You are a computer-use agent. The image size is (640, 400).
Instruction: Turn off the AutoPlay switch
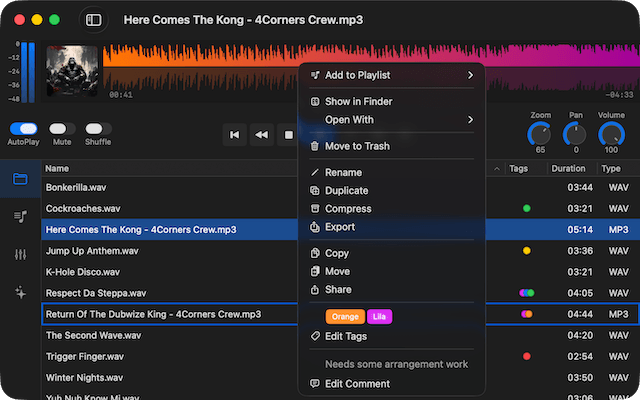click(23, 129)
